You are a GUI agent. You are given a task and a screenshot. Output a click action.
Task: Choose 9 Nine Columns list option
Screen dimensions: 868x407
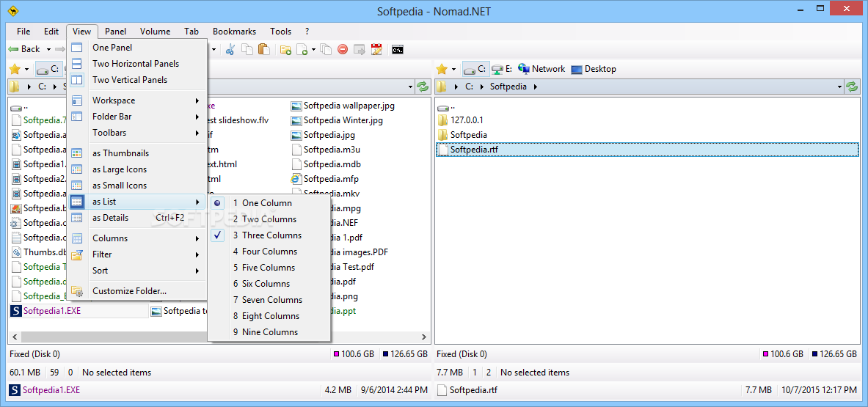tap(269, 331)
